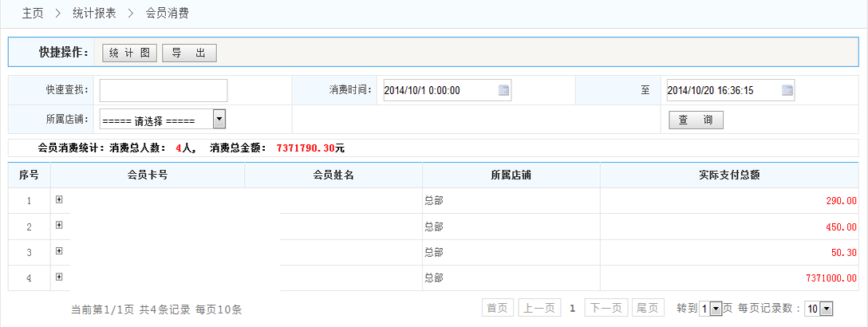868x327 pixels.
Task: Expand row 3 details
Action: [59, 250]
